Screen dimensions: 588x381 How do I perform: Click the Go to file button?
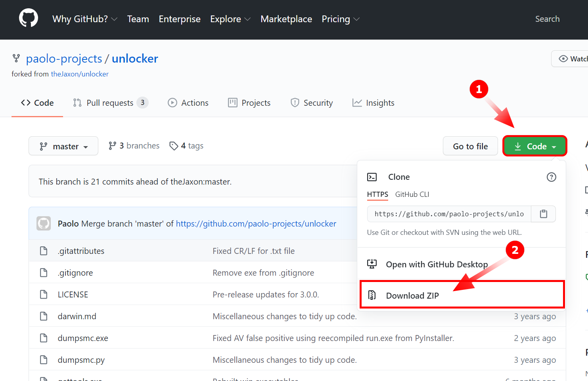pos(470,146)
